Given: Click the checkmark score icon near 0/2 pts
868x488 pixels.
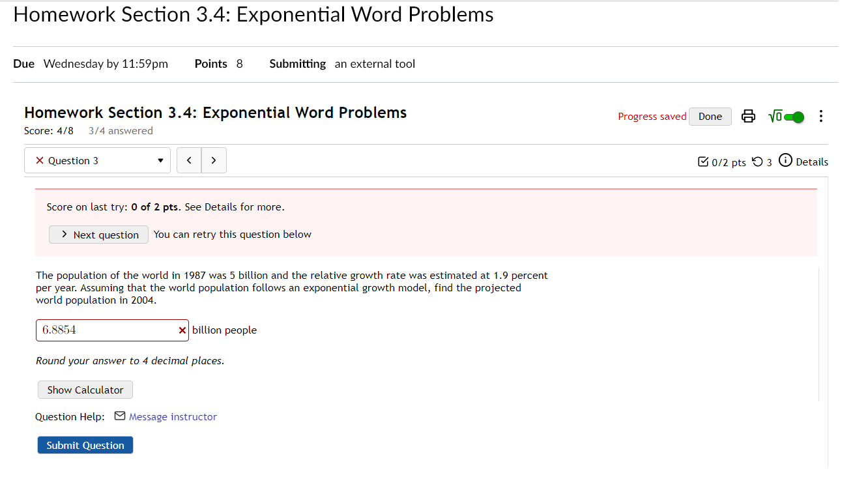Looking at the screenshot, I should pos(703,161).
